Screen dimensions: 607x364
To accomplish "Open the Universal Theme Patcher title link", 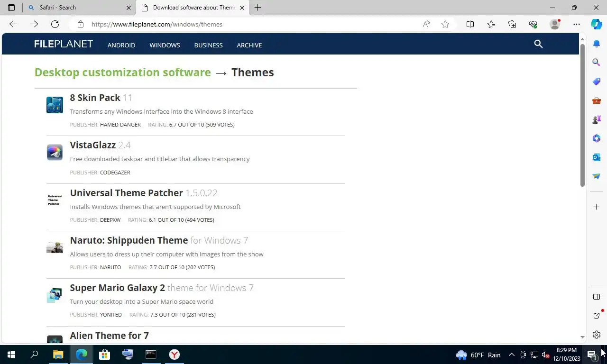I will 126,193.
